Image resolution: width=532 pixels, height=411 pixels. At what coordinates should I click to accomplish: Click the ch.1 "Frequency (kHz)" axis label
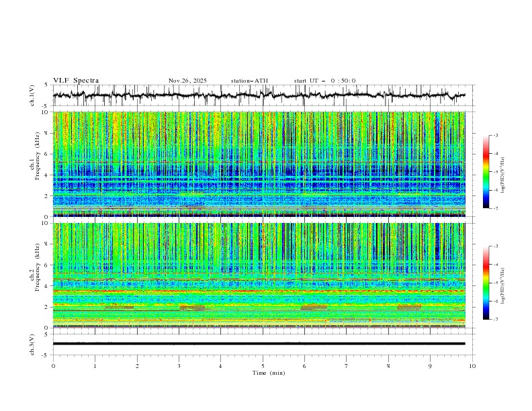38,156
